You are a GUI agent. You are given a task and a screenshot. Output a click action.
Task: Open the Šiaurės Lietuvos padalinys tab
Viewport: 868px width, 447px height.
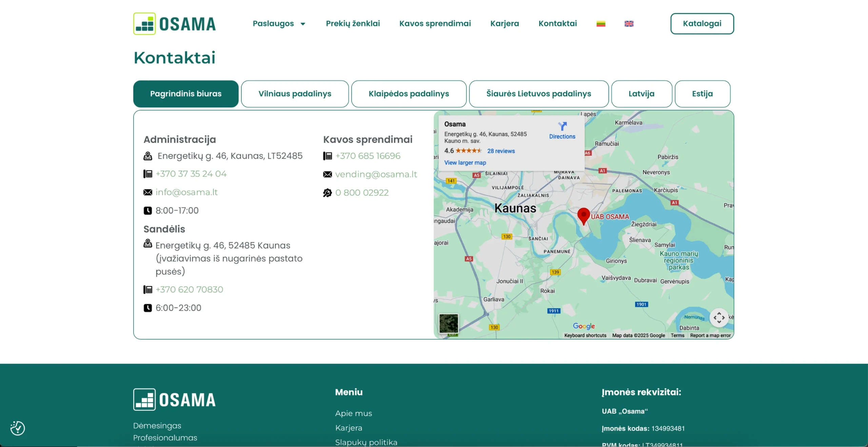pos(538,94)
